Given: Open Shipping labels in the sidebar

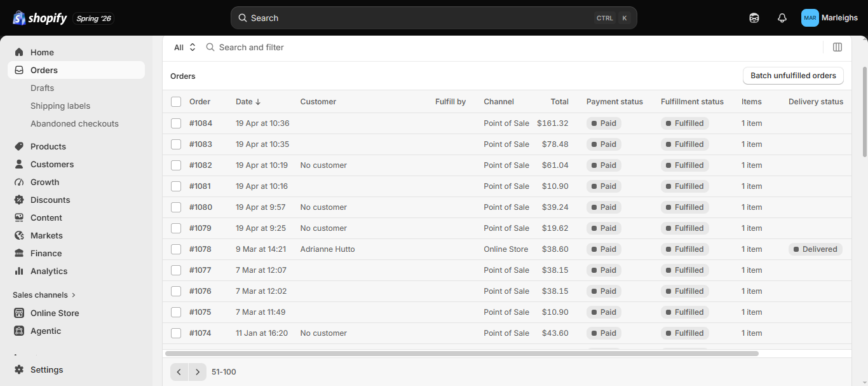Looking at the screenshot, I should [x=60, y=106].
